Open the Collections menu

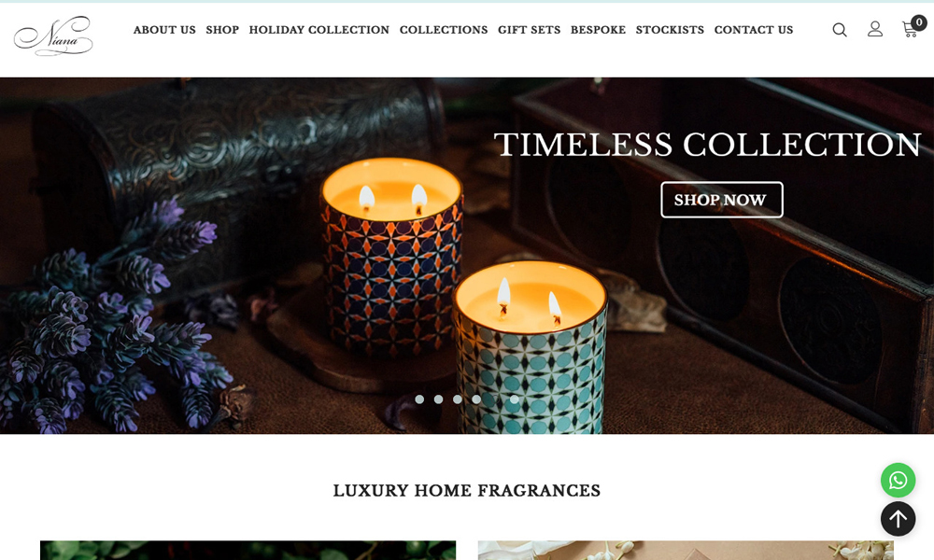(443, 30)
